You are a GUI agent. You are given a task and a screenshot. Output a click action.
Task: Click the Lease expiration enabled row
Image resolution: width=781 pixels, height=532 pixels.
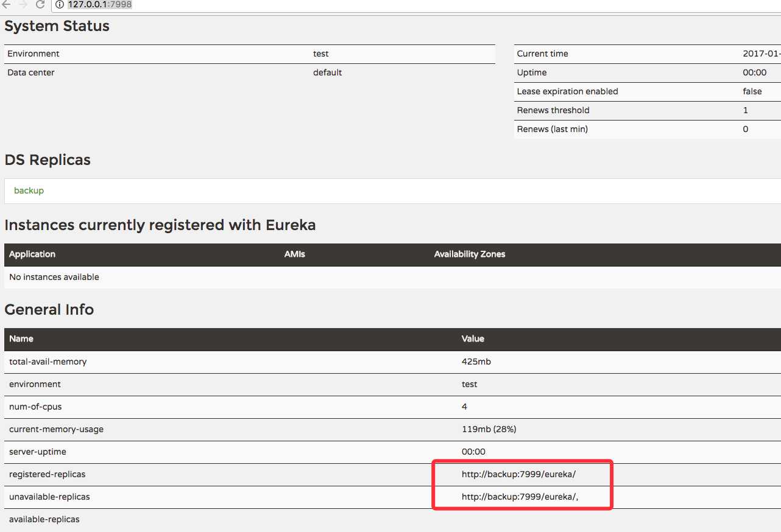pyautogui.click(x=648, y=91)
